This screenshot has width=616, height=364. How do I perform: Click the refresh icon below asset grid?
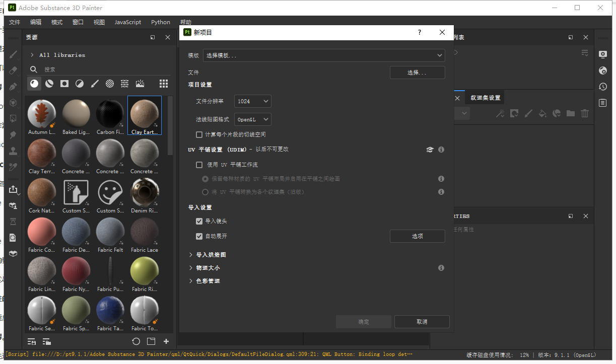pos(136,341)
